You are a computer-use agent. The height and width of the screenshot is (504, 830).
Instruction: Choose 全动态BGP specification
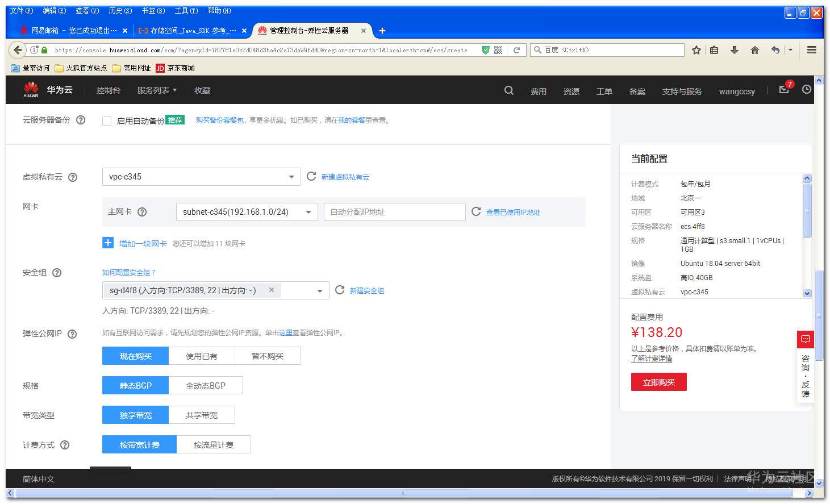(206, 385)
